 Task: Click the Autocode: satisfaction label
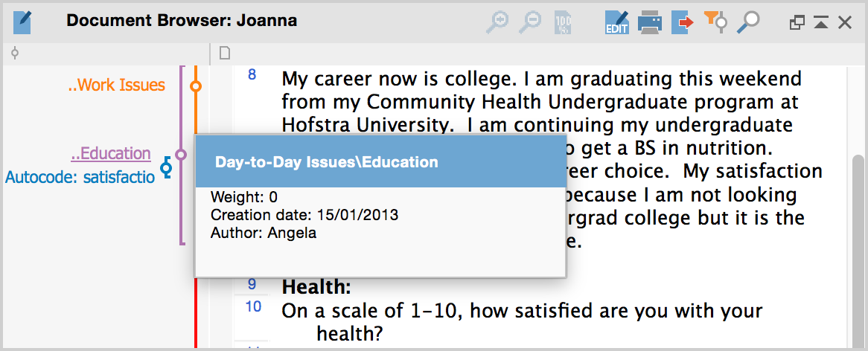coord(80,177)
